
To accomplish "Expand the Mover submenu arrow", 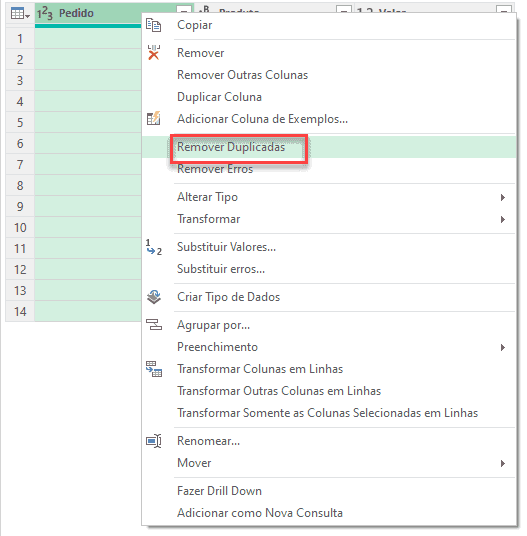I will [503, 463].
